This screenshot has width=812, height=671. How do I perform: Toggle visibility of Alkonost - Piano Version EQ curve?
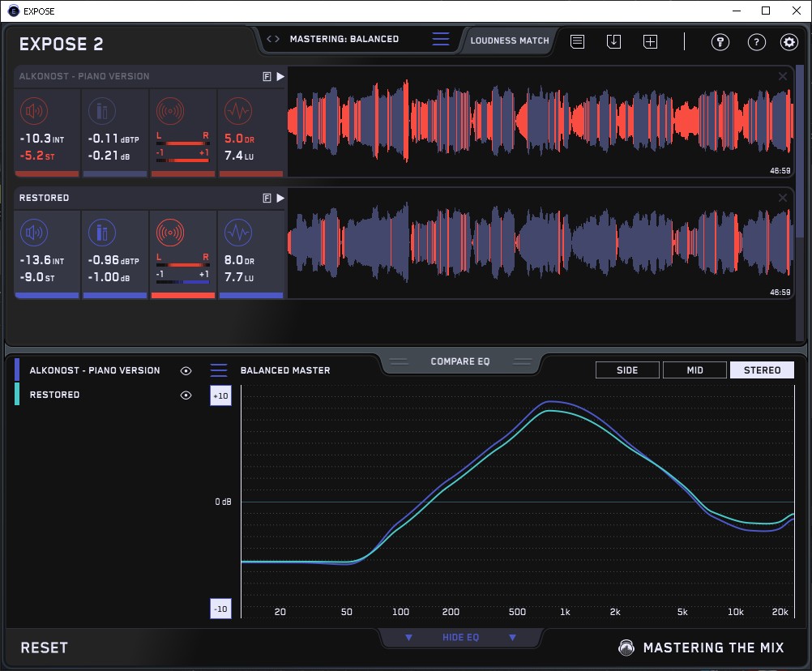coord(186,370)
